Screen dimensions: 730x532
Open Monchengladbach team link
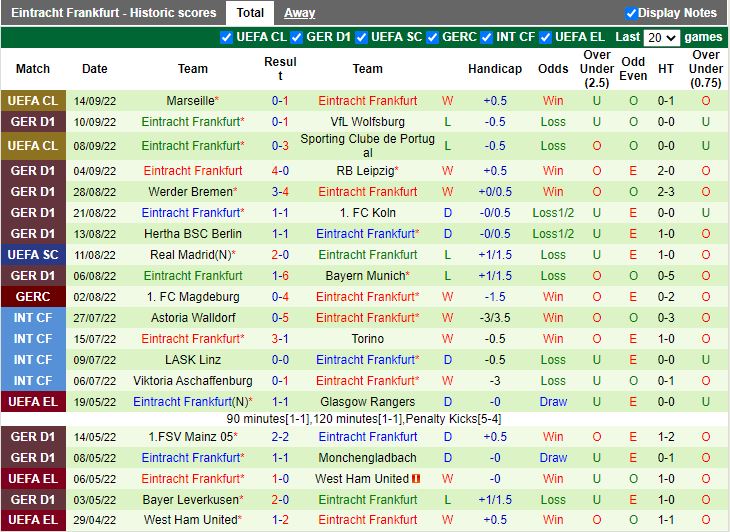(x=367, y=458)
